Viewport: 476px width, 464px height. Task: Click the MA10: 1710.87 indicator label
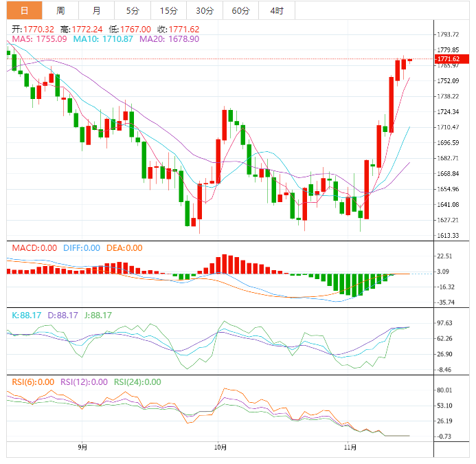[x=103, y=39]
